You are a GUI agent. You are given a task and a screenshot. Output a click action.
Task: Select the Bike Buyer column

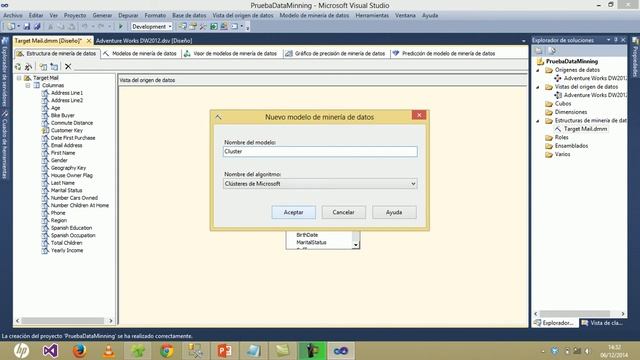click(x=62, y=116)
